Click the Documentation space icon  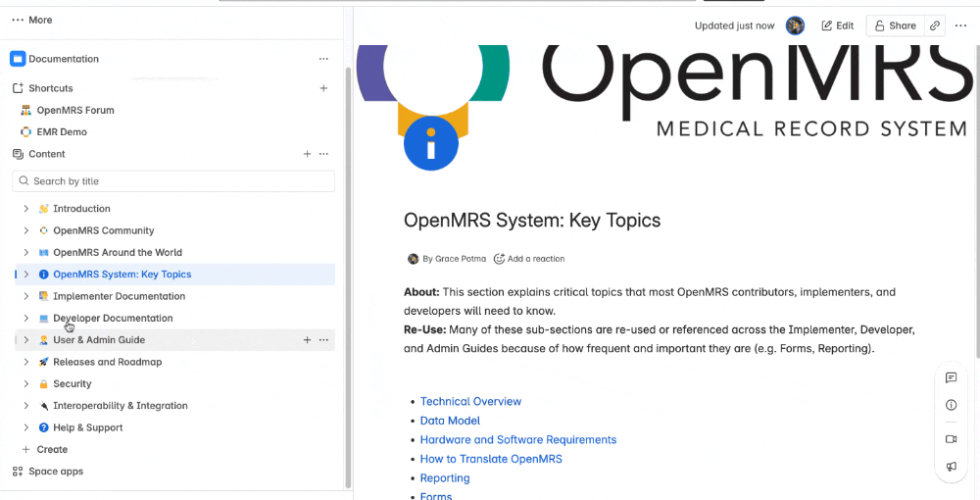coord(18,59)
